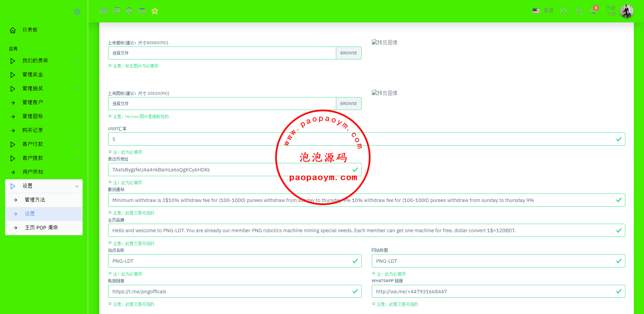Toggle the sidebar collapse circle icon
This screenshot has height=314, width=644.
click(x=77, y=12)
